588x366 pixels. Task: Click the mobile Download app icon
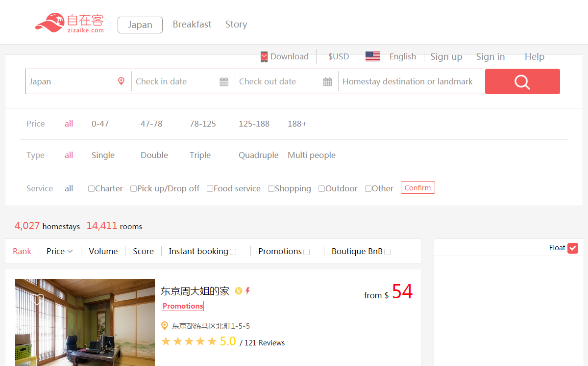click(264, 57)
